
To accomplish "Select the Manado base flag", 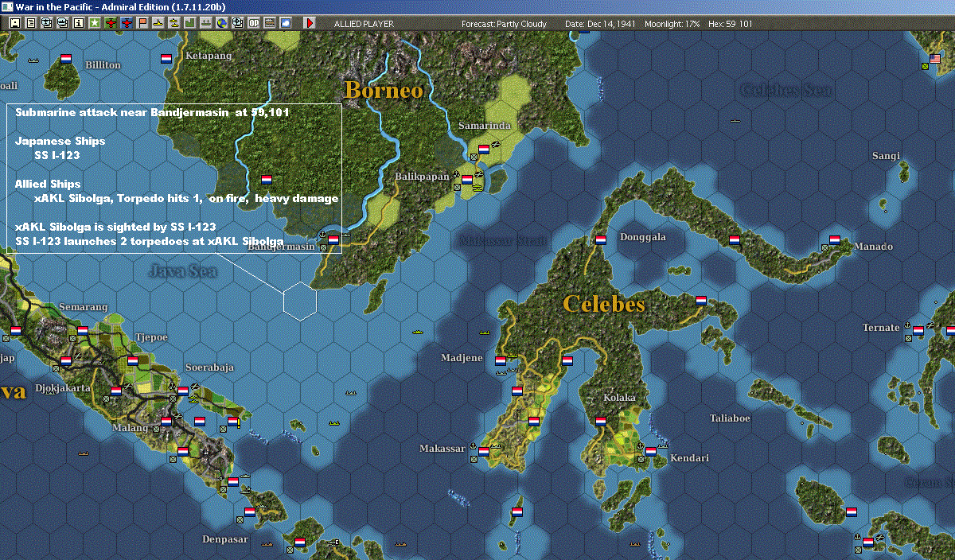I will tap(835, 239).
